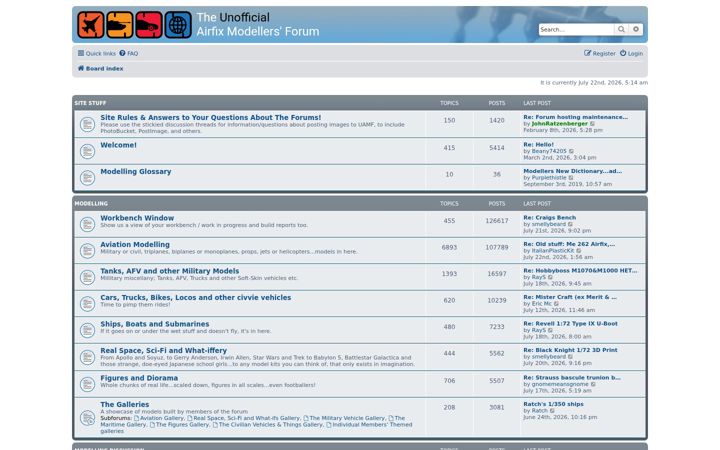Click The Galleries forum status icon
The width and height of the screenshot is (720, 450).
click(87, 418)
